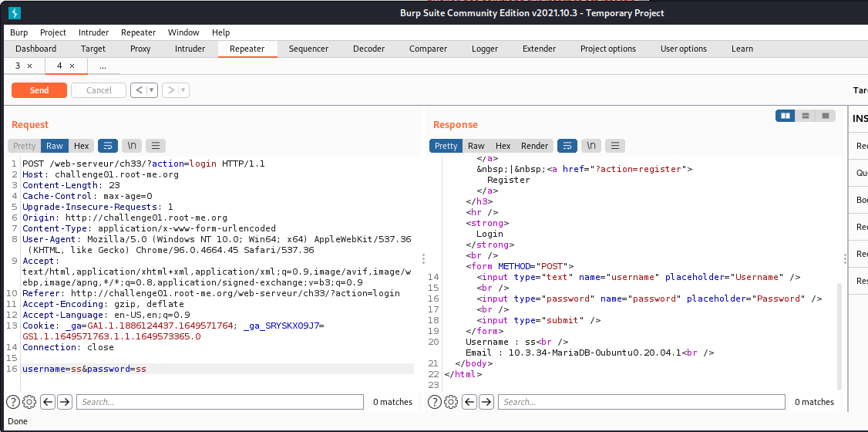Select combined tabs layout icon

pos(826,116)
